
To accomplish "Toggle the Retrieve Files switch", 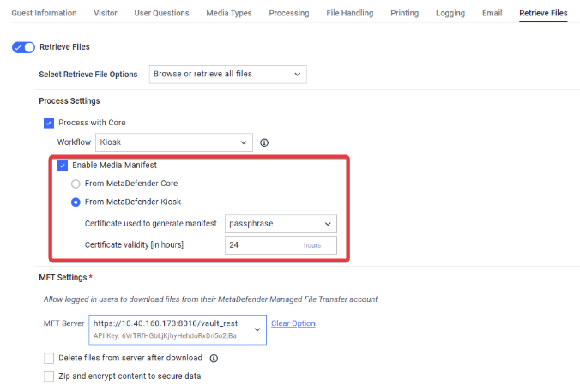I will (23, 47).
